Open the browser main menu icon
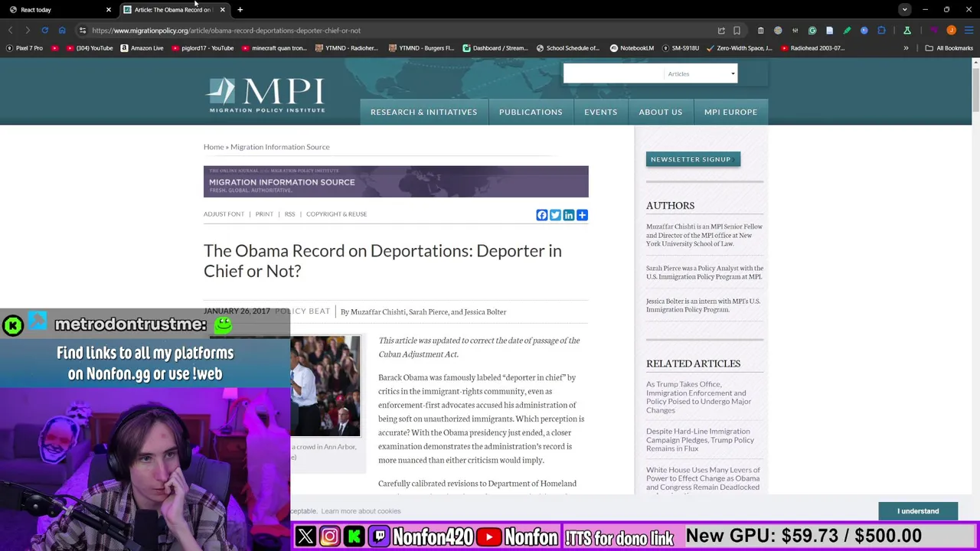This screenshot has width=980, height=551. tap(969, 31)
